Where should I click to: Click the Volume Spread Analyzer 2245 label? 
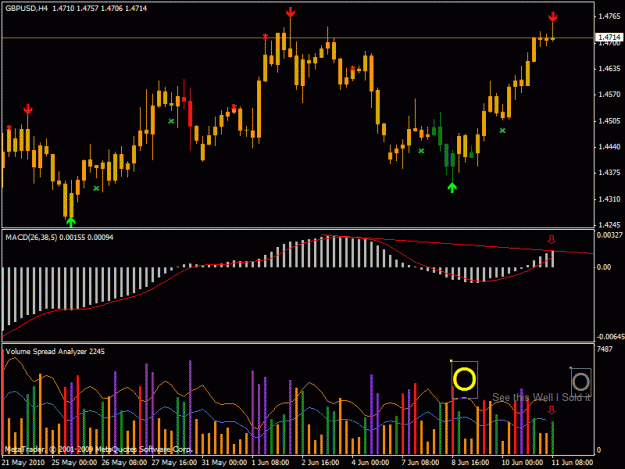click(55, 351)
